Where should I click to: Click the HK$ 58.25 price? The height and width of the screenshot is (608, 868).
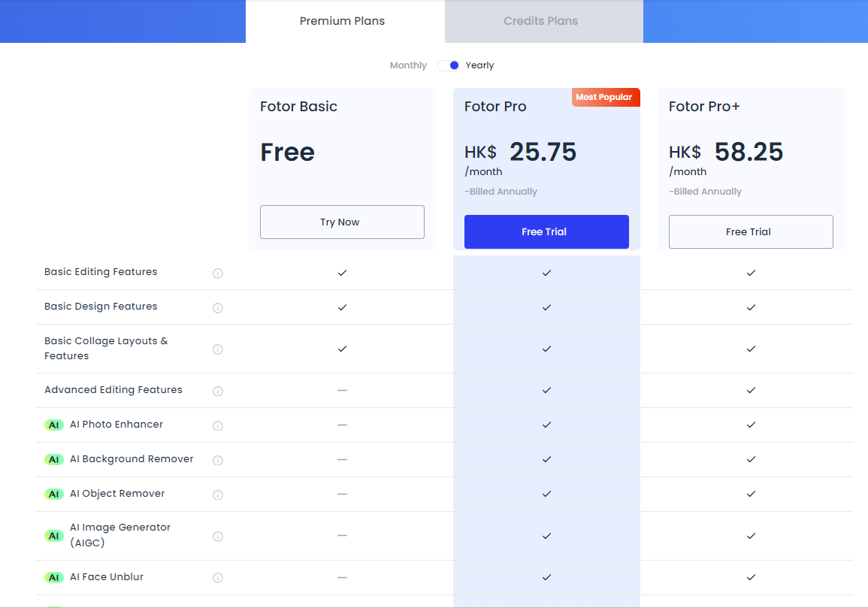tap(726, 152)
